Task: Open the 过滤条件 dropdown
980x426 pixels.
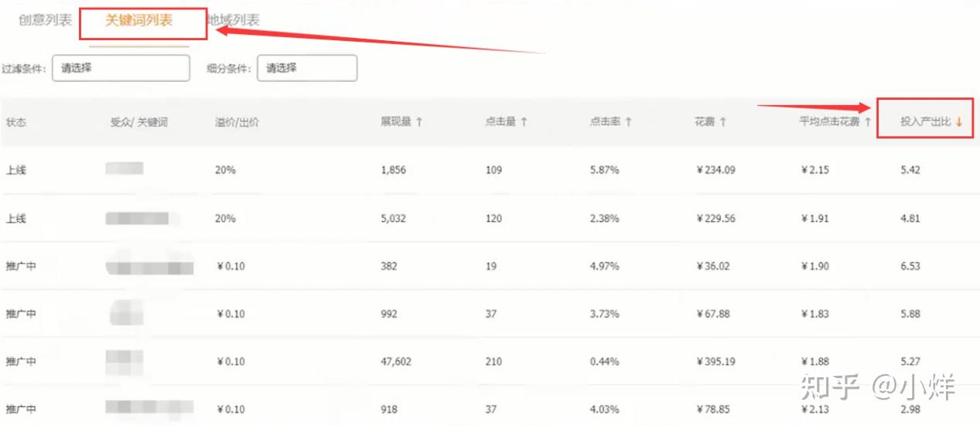Action: point(121,68)
